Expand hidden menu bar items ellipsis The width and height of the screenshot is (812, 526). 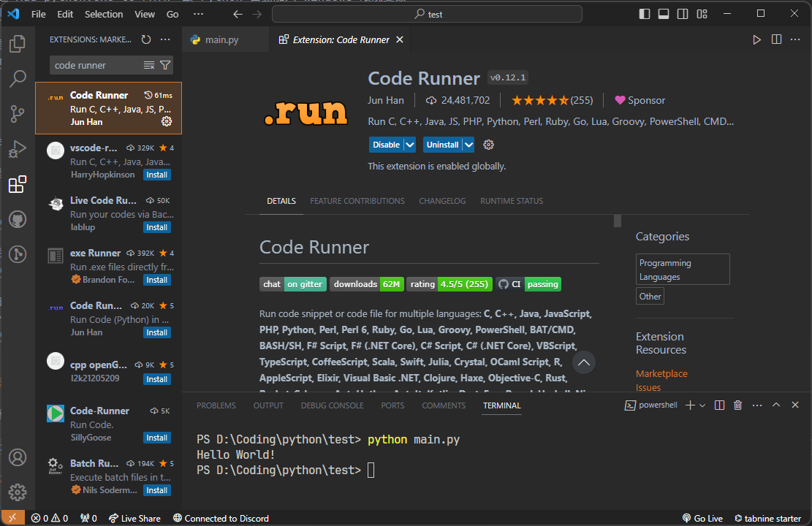(198, 14)
